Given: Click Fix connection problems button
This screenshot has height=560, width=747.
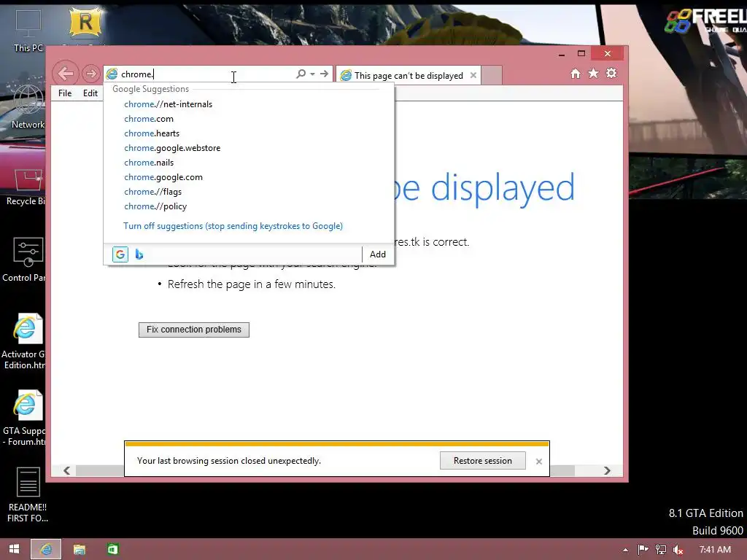Looking at the screenshot, I should [x=194, y=330].
